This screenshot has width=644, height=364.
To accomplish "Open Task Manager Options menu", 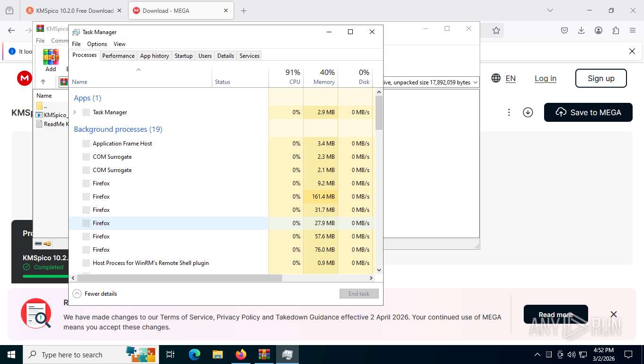I will 97,44.
